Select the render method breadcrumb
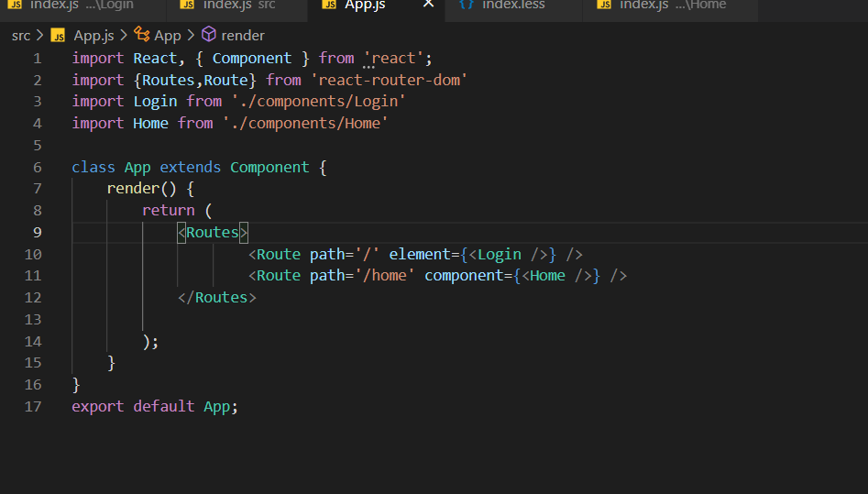 243,36
